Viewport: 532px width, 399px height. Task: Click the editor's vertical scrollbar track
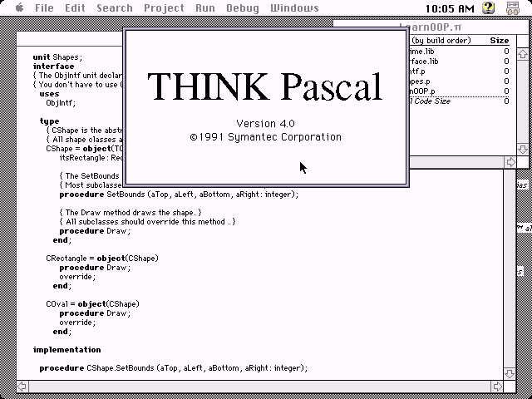tap(510, 268)
